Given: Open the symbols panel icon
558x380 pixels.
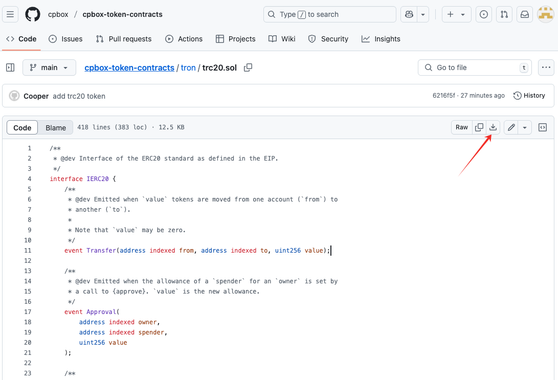Looking at the screenshot, I should point(542,127).
